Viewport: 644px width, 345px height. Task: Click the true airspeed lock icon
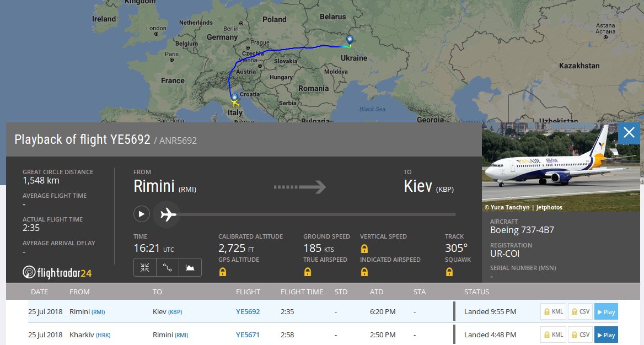click(308, 272)
